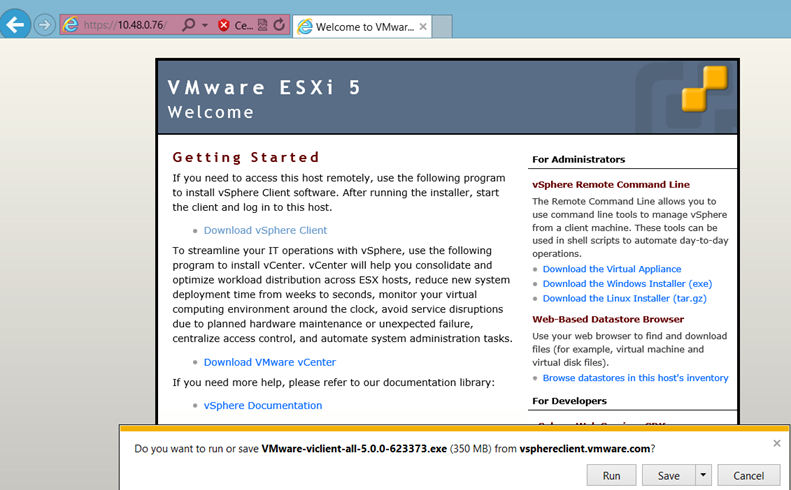Expand the Save options dropdown arrow
Image resolution: width=791 pixels, height=490 pixels.
click(x=703, y=475)
